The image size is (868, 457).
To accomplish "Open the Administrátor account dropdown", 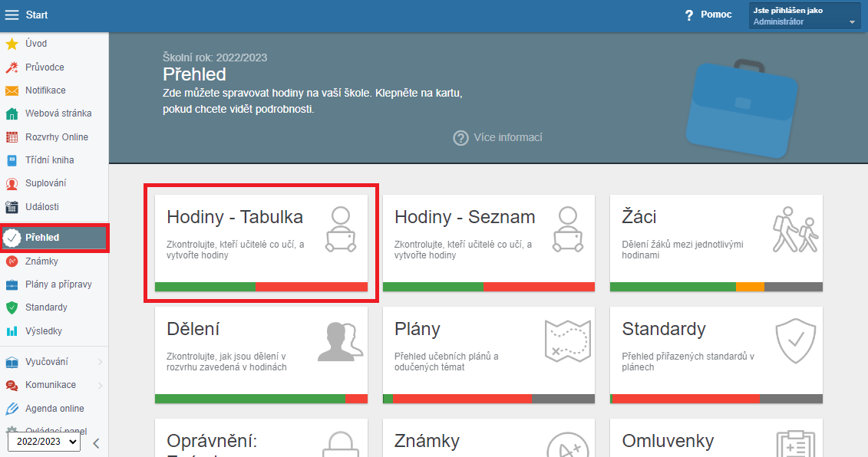I will click(x=805, y=15).
